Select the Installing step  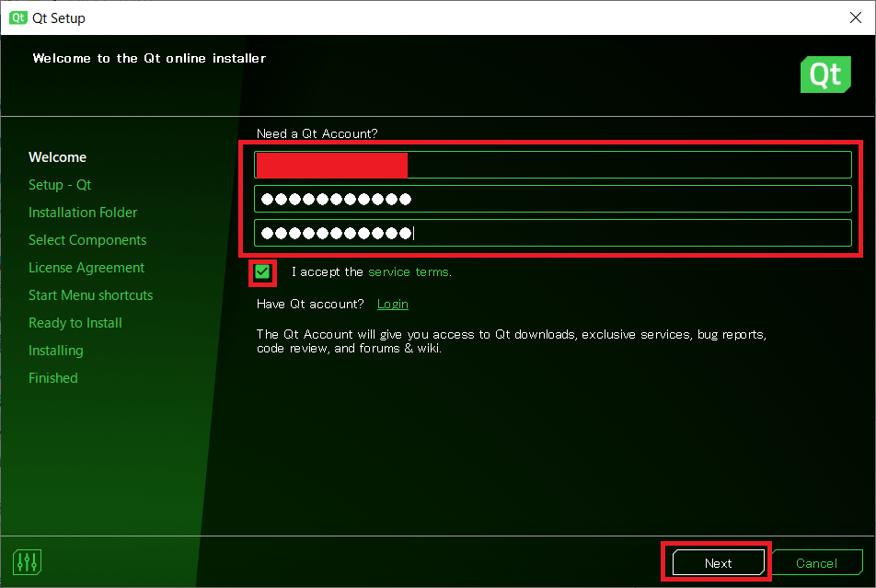(56, 351)
